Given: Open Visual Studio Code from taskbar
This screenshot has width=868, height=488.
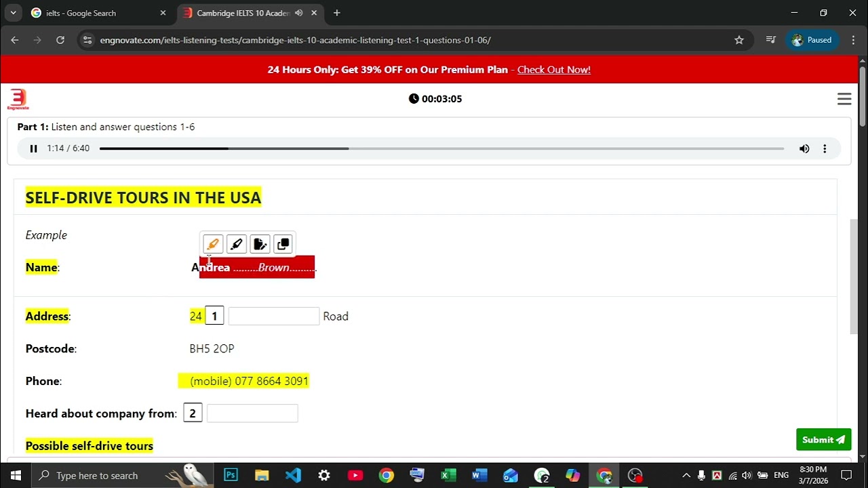Looking at the screenshot, I should point(293,475).
